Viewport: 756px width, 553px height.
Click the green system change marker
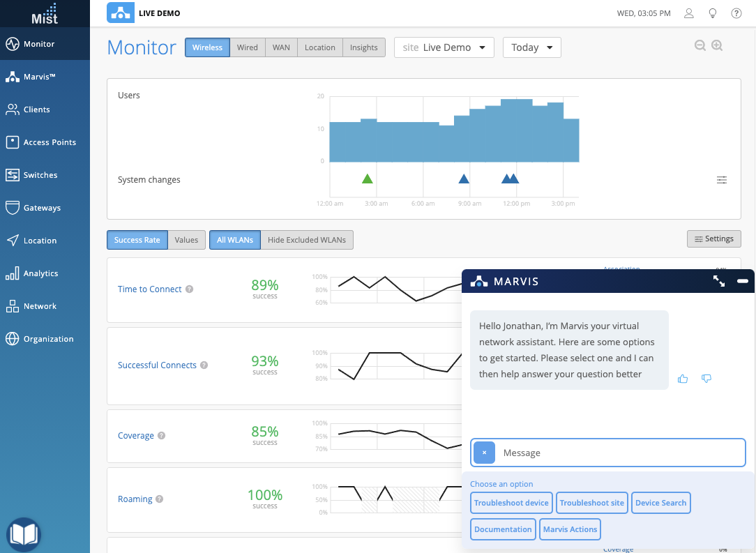(368, 179)
